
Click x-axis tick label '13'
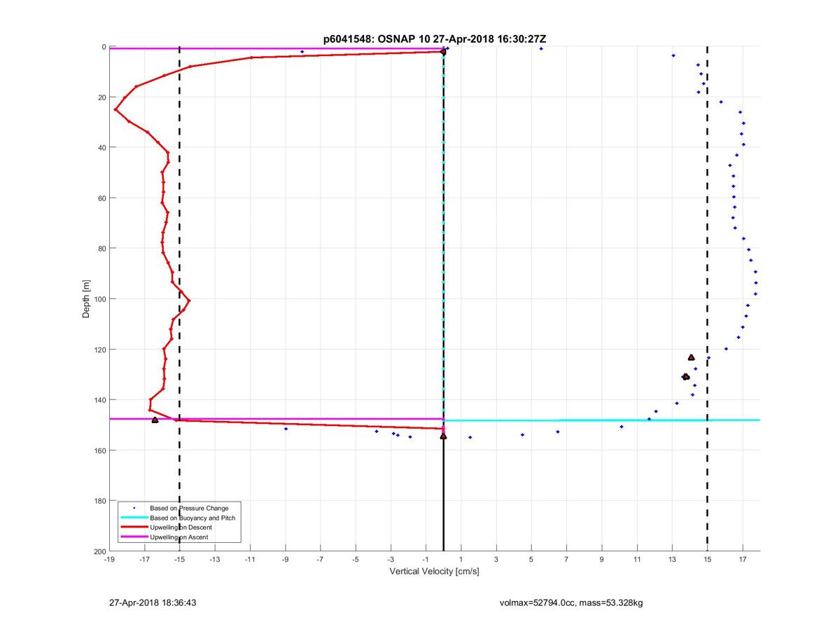point(672,559)
